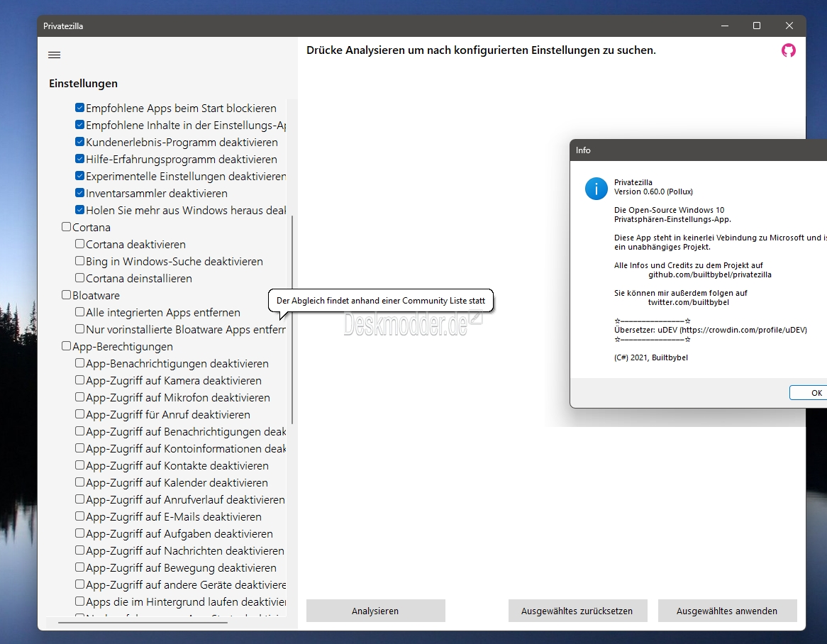Click the (C#) 2021, Builtbybel line
This screenshot has height=644, width=827.
[651, 357]
